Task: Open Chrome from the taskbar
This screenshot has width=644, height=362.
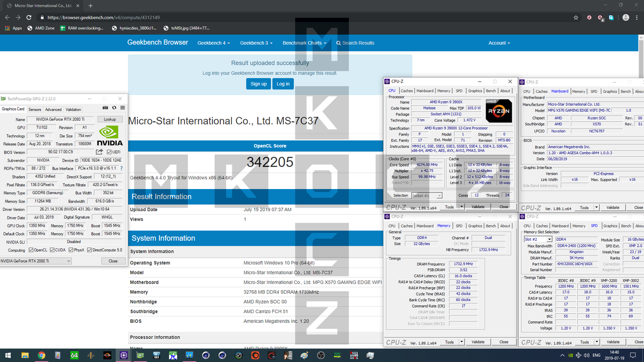Action: click(41, 355)
